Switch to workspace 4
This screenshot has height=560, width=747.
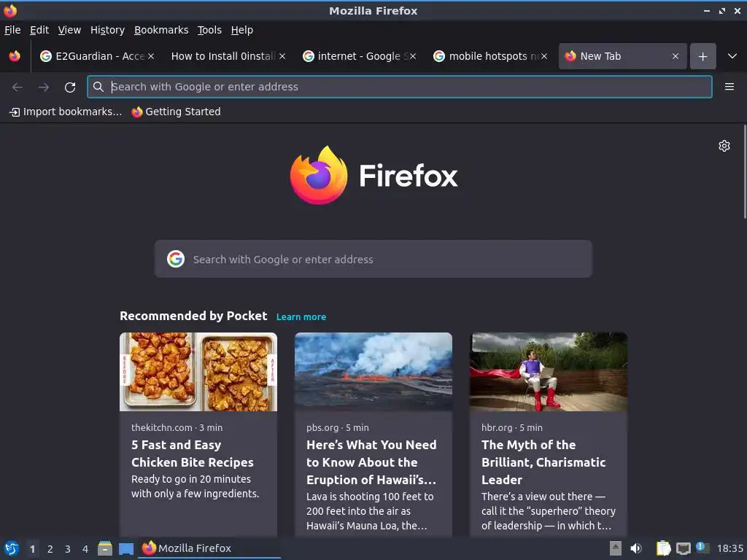pos(85,548)
